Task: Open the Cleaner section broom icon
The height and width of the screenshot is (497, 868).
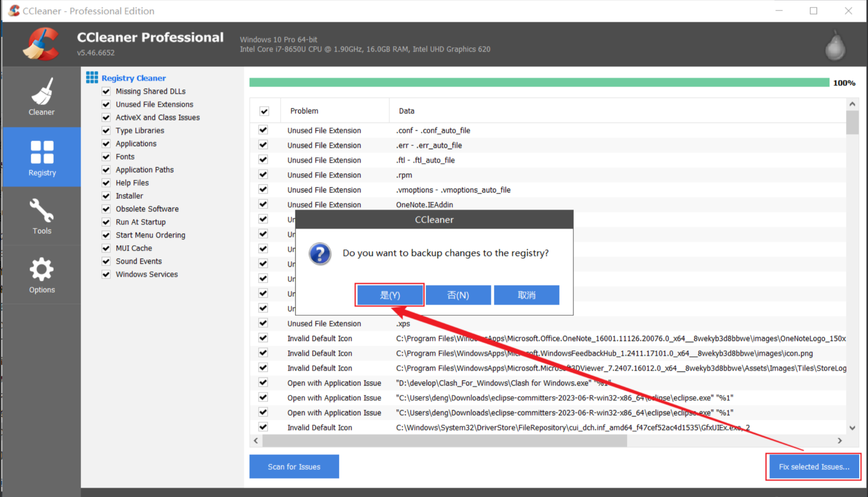Action: click(42, 91)
